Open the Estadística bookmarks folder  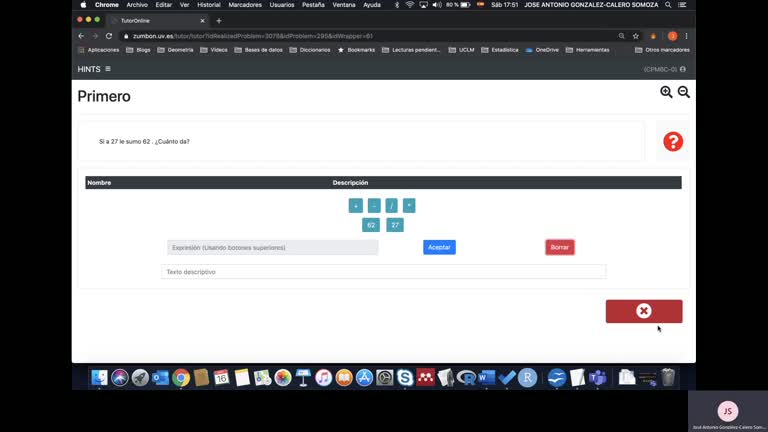(x=499, y=49)
